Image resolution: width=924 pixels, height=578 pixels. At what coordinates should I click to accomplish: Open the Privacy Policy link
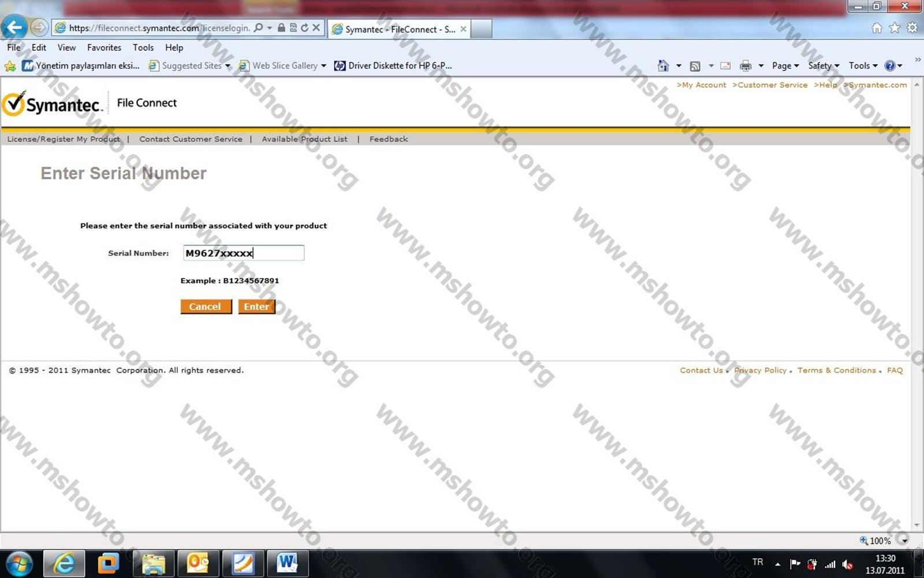(760, 370)
